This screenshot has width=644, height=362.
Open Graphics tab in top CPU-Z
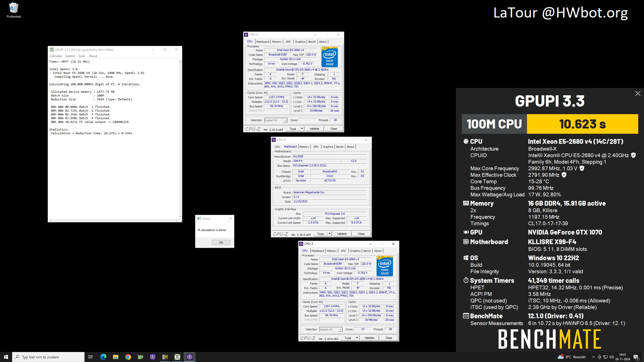point(300,42)
